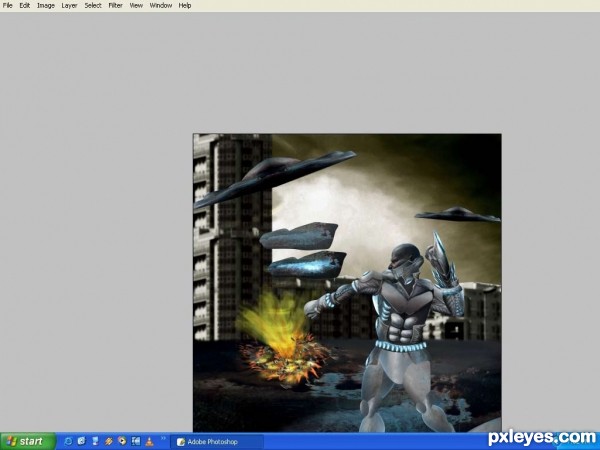This screenshot has height=450, width=600.
Task: Open the Layer menu
Action: click(70, 6)
